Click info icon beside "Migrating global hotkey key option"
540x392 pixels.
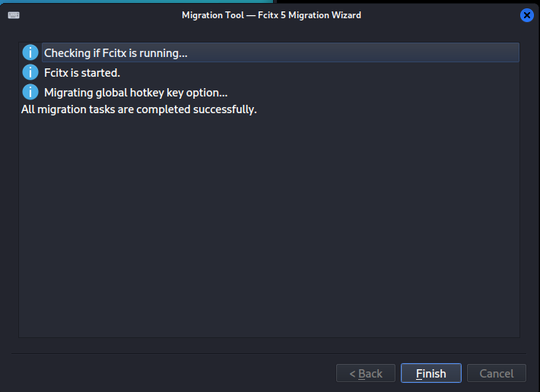coord(30,92)
